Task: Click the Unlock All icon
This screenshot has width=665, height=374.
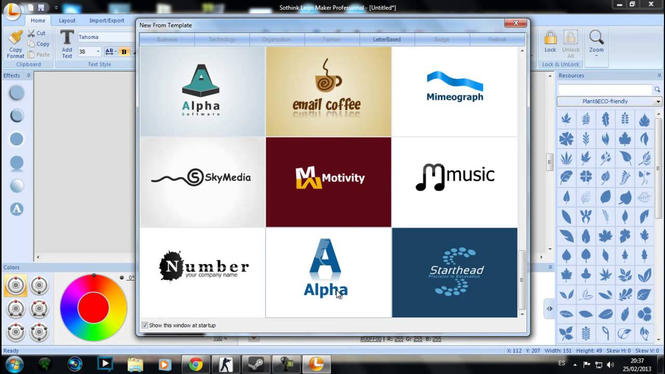Action: point(570,38)
